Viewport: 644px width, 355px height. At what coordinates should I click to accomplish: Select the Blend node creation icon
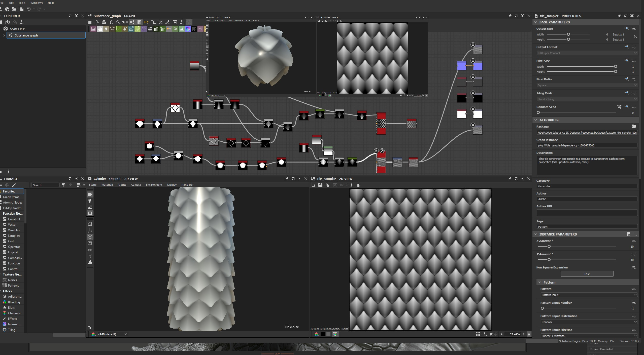pos(100,29)
